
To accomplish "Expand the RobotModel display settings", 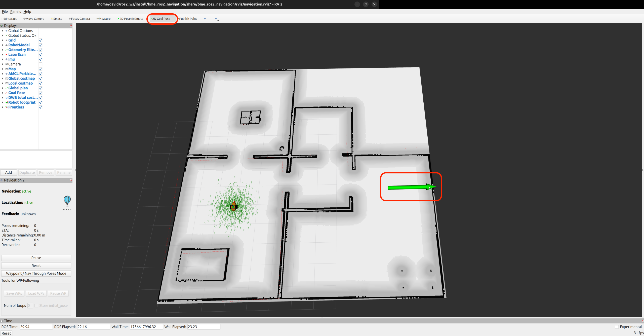I will click(4, 45).
